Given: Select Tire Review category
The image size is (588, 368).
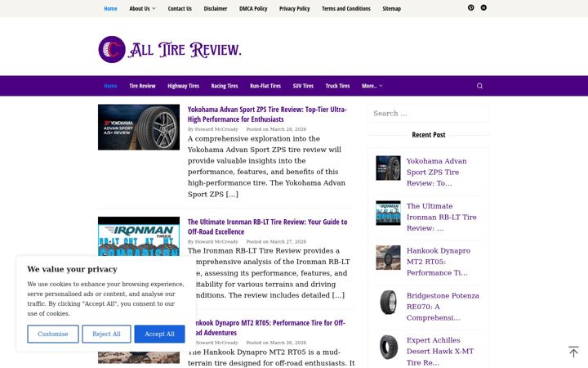Looking at the screenshot, I should (x=142, y=86).
